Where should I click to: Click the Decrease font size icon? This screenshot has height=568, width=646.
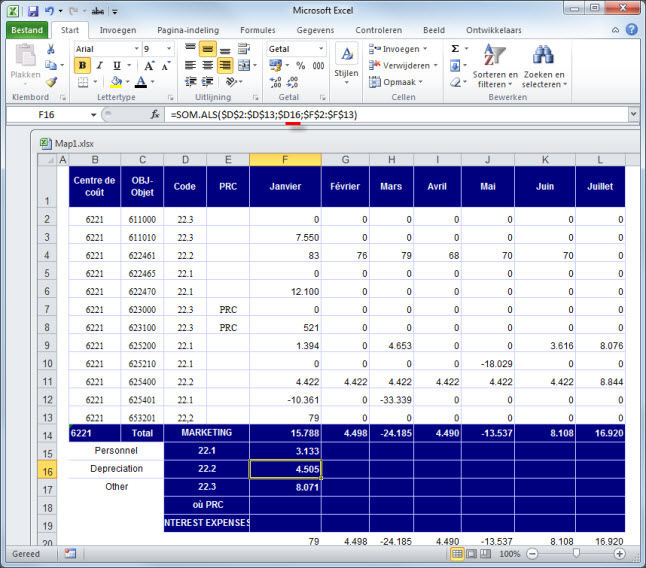166,65
